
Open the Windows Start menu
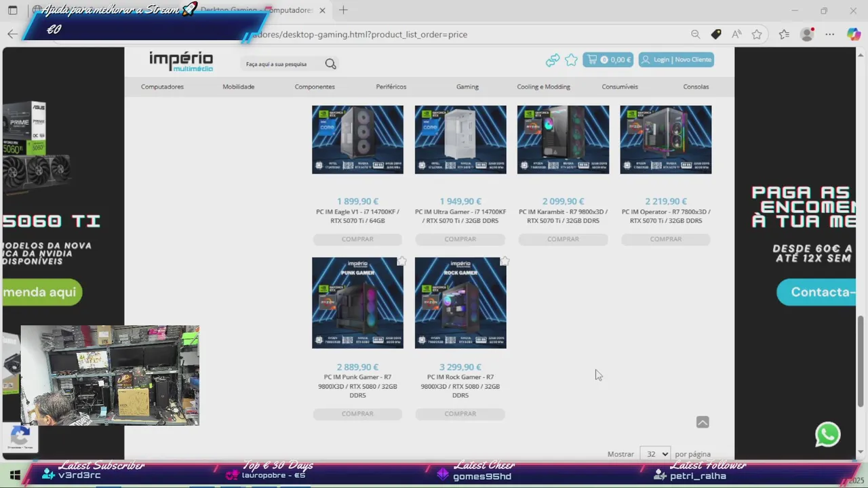[14, 474]
